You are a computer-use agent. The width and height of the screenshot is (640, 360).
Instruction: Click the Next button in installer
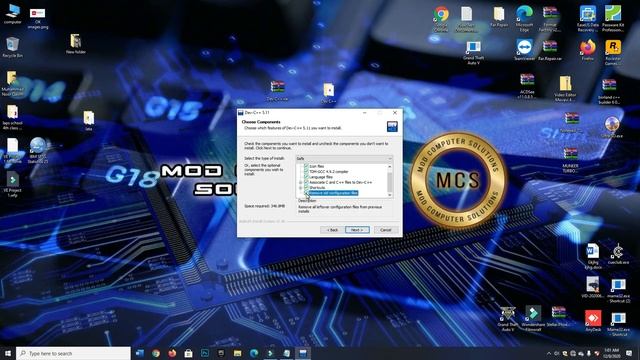[x=357, y=230]
